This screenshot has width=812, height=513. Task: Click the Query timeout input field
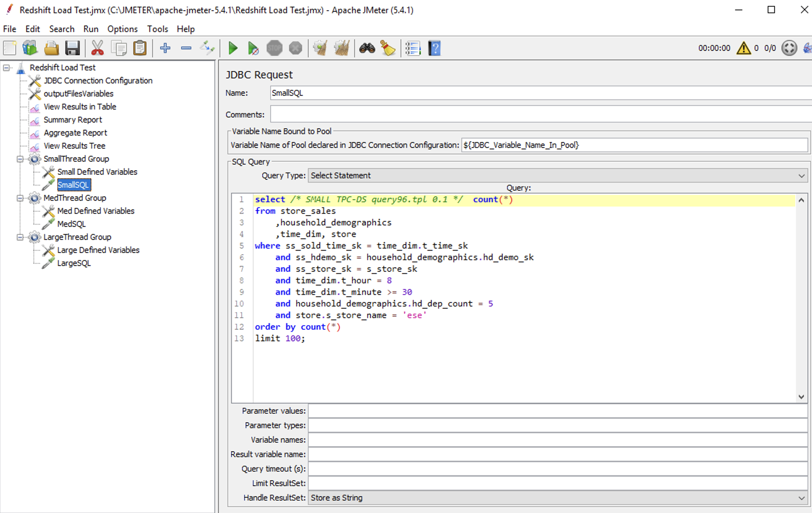pyautogui.click(x=557, y=469)
